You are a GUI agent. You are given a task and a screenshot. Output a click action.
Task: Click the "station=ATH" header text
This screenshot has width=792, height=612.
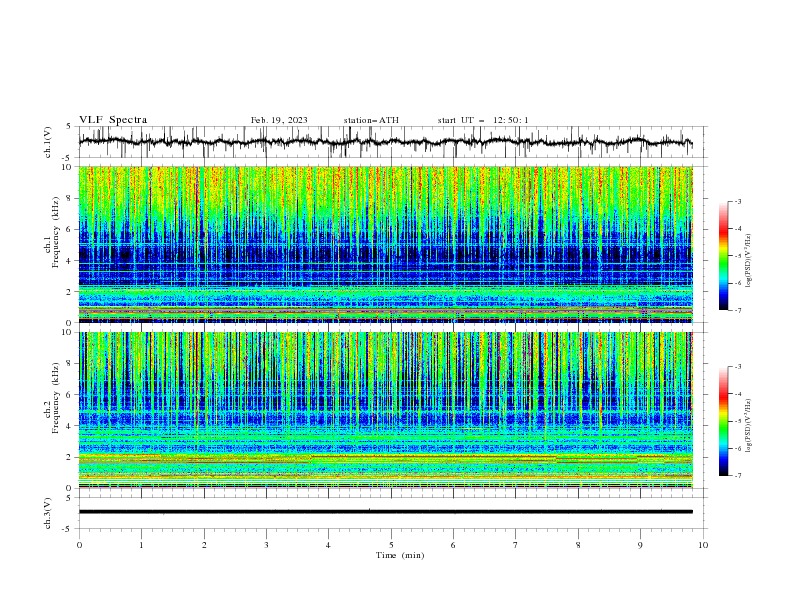(x=371, y=120)
